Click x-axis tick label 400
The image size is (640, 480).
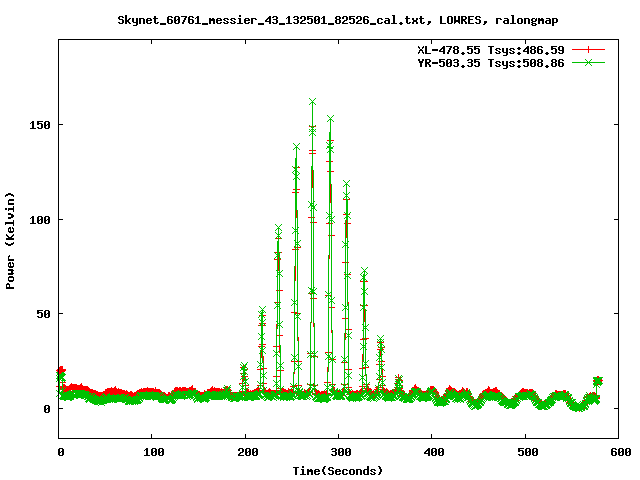434,452
